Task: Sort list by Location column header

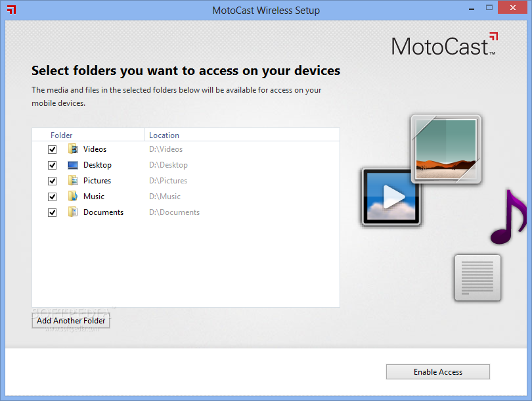Action: [242, 135]
